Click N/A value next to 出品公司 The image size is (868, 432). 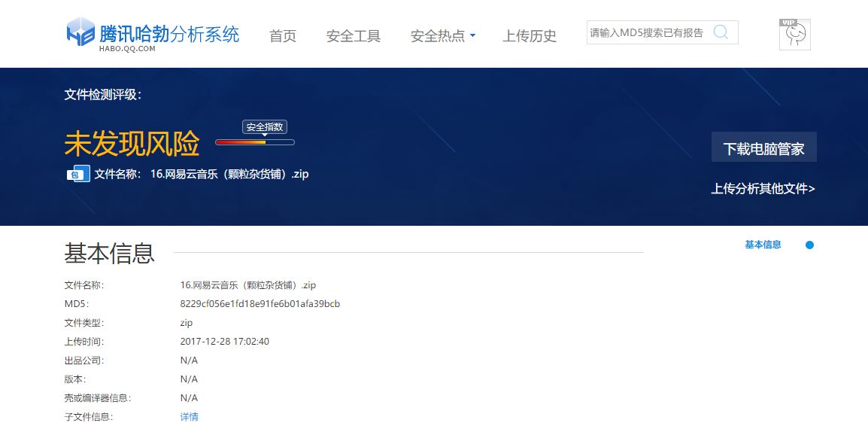tap(189, 361)
